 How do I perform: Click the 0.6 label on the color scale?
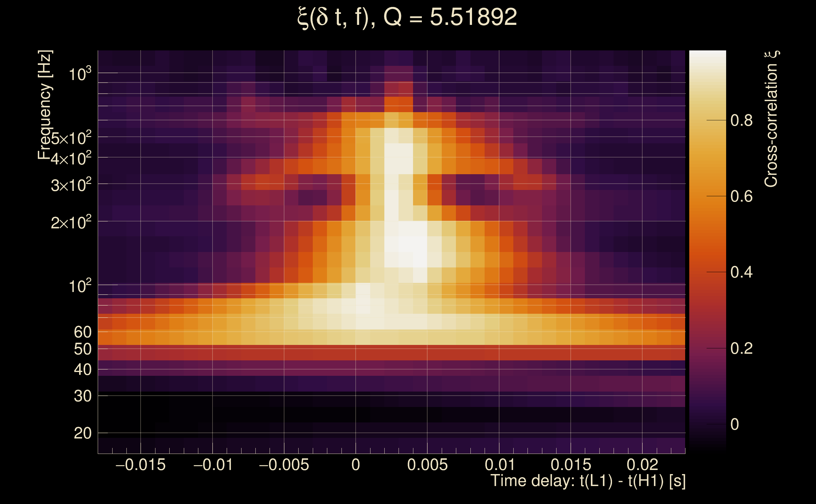741,196
